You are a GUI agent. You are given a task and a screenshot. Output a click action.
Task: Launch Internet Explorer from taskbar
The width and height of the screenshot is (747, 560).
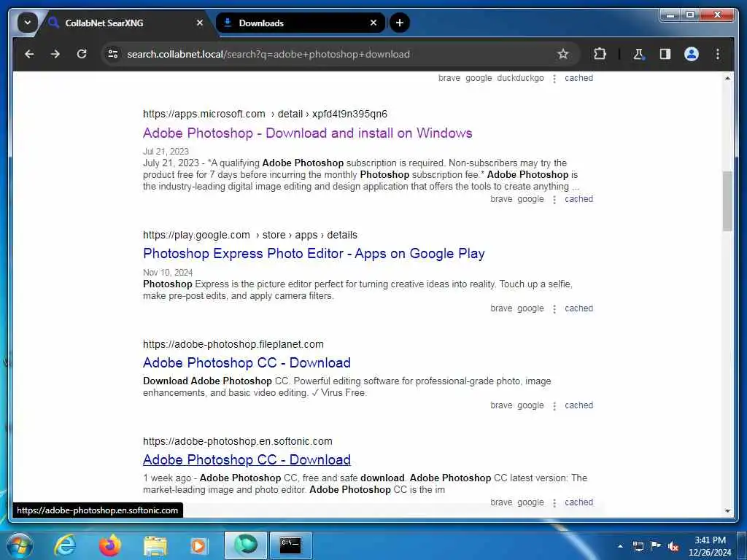click(x=65, y=545)
